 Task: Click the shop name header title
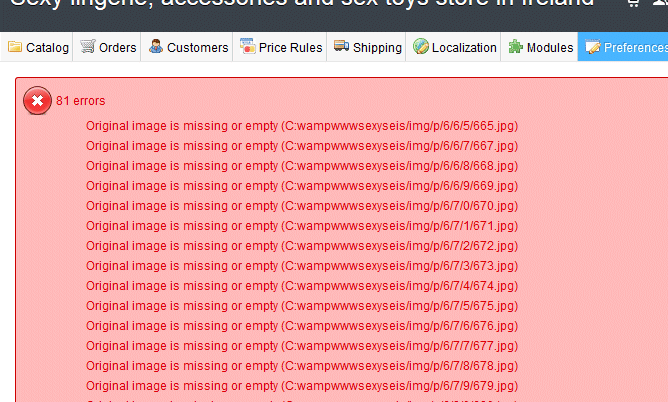click(x=302, y=3)
